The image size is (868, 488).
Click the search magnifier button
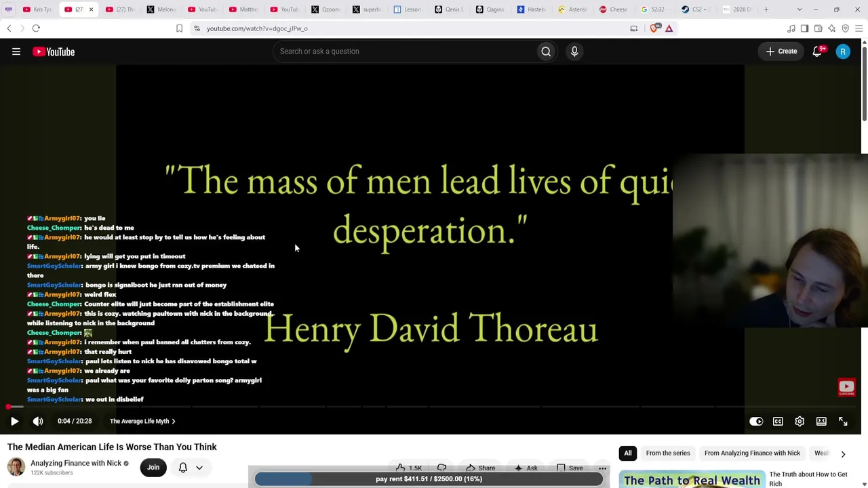coord(546,52)
